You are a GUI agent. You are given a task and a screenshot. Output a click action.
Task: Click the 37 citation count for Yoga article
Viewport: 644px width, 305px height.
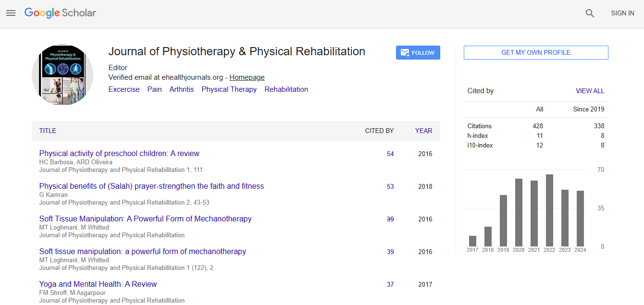tap(390, 284)
